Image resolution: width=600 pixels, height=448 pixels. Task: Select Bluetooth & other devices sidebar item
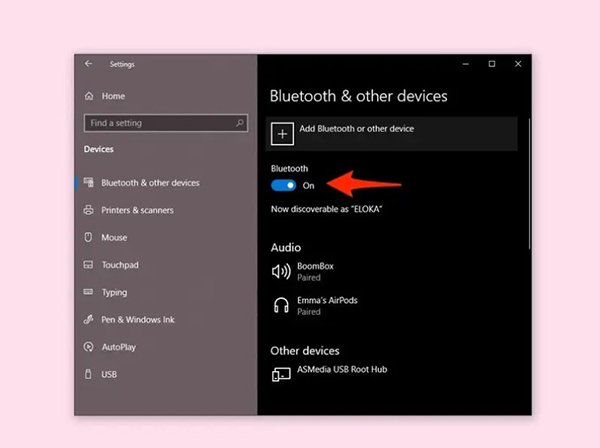coord(150,183)
